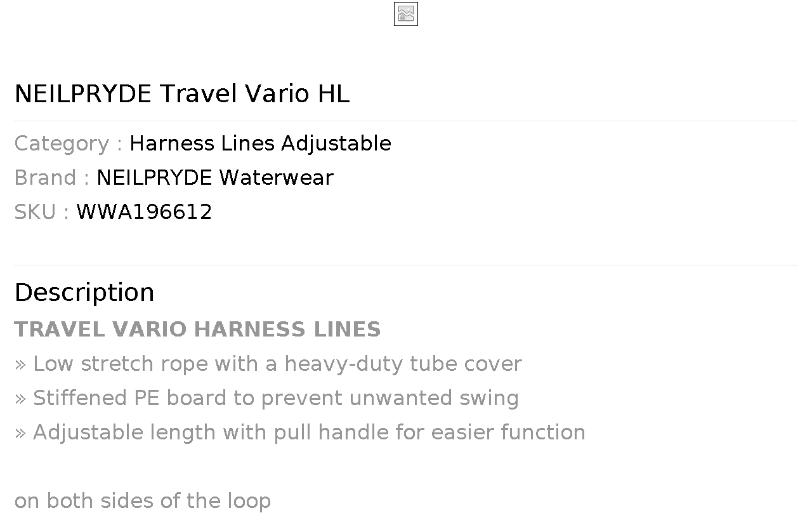Click the SKU value WWA196612
This screenshot has height=527, width=812.
[x=144, y=212]
